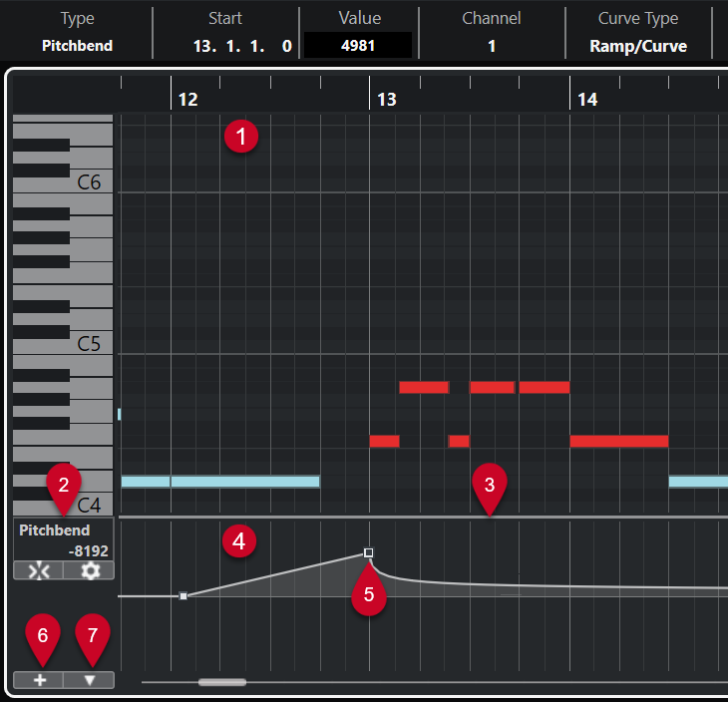This screenshot has height=702, width=728.
Task: Click the ruler at bar 14
Action: click(x=587, y=99)
